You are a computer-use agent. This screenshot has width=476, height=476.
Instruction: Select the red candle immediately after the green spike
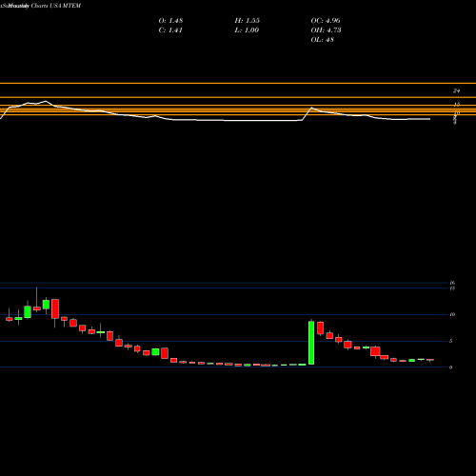(x=321, y=328)
